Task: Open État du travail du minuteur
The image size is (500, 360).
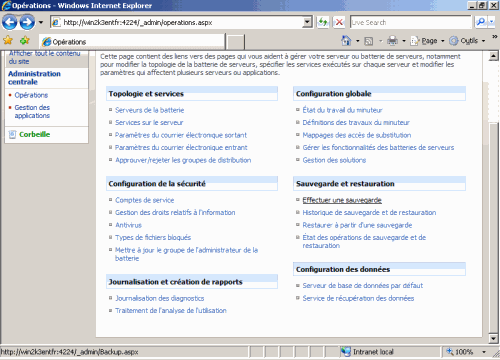Action: pyautogui.click(x=342, y=110)
